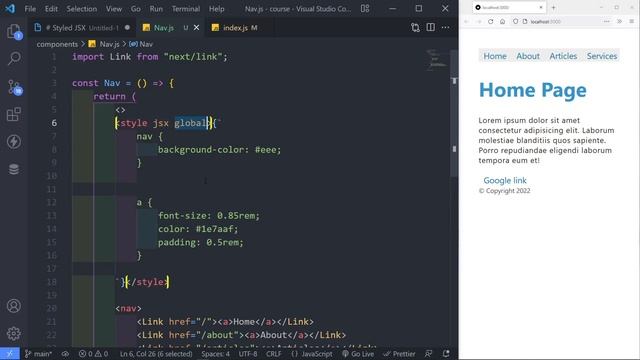Open the Help menu
640x360 pixels.
[216, 9]
